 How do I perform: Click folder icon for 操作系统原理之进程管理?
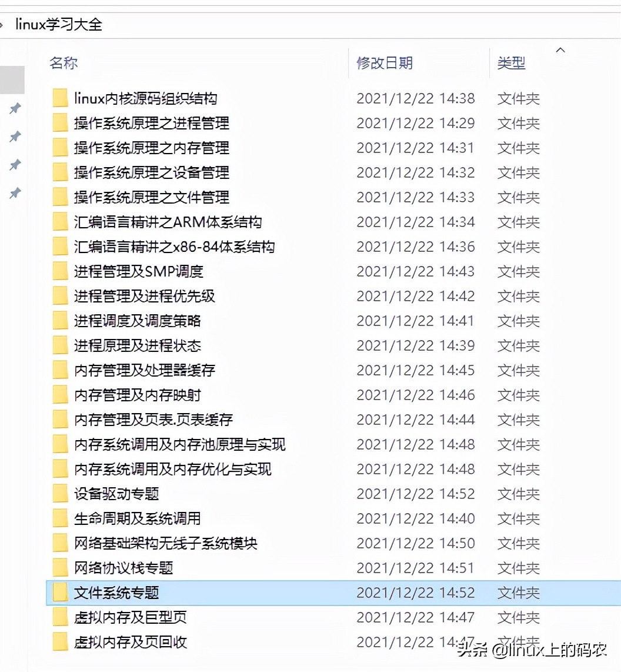coord(60,123)
